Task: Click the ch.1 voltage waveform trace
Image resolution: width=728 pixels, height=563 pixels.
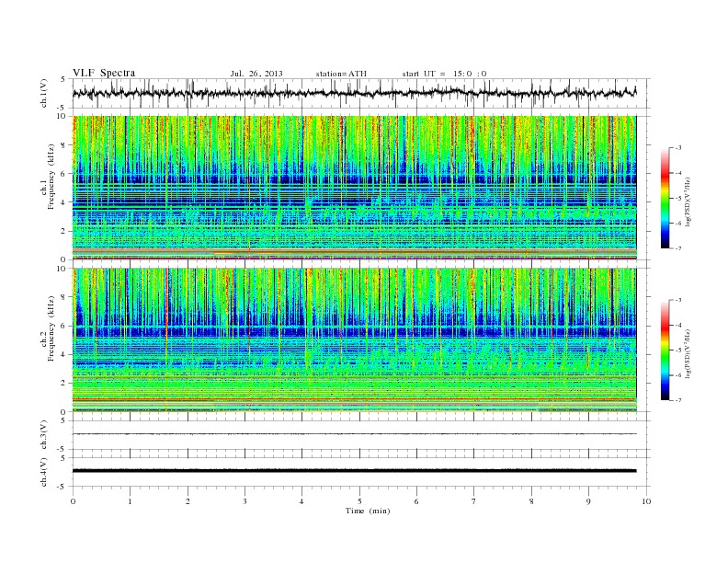Action: pyautogui.click(x=354, y=93)
